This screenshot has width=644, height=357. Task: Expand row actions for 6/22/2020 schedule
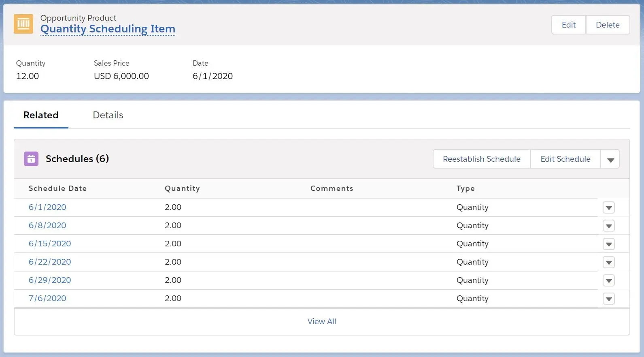coord(609,262)
